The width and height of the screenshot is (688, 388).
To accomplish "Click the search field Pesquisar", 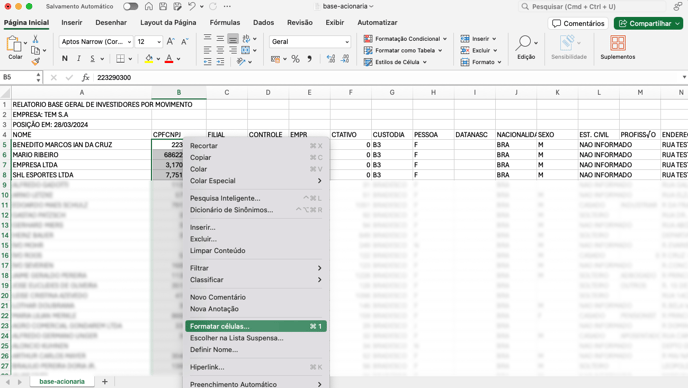I will (592, 7).
